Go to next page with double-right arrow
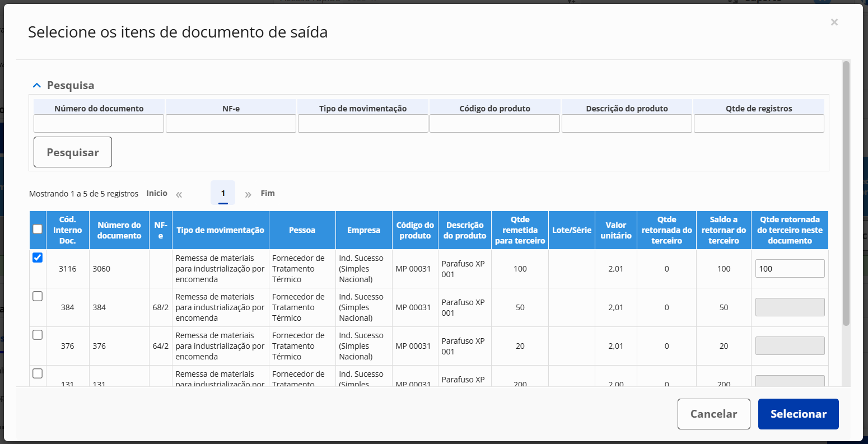Viewport: 868px width, 444px height. click(x=248, y=195)
